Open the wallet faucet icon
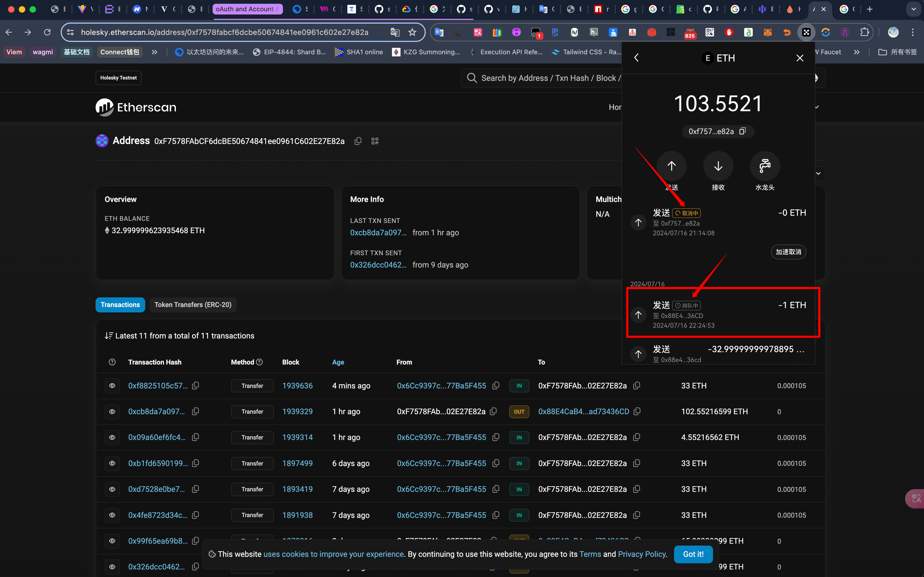Screen dimensions: 924x577 click(x=765, y=166)
